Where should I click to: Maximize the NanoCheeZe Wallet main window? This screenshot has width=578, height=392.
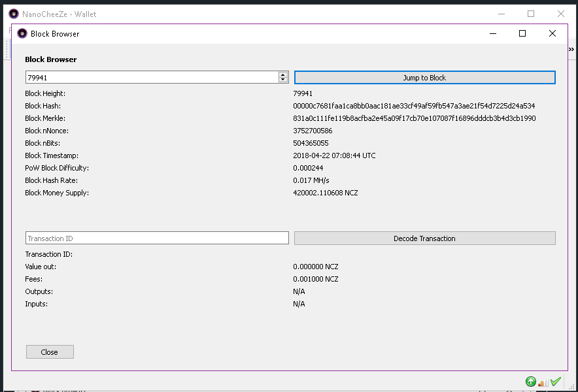pyautogui.click(x=531, y=14)
